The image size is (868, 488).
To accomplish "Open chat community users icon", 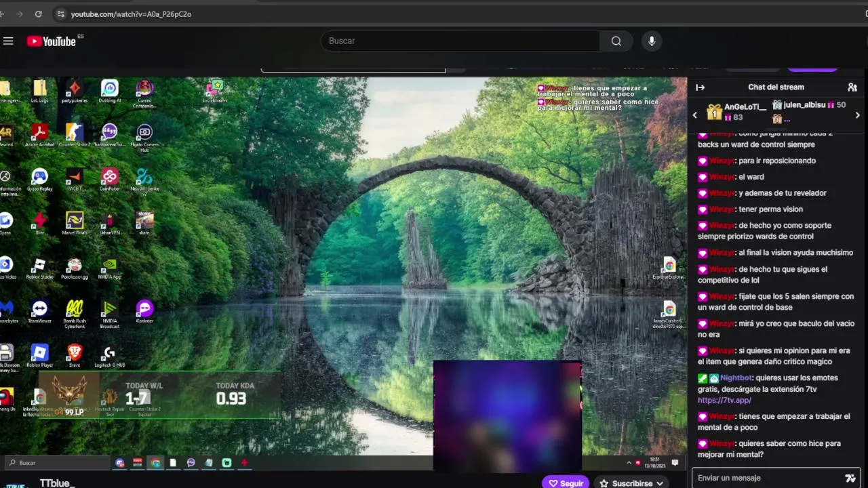I will point(852,87).
